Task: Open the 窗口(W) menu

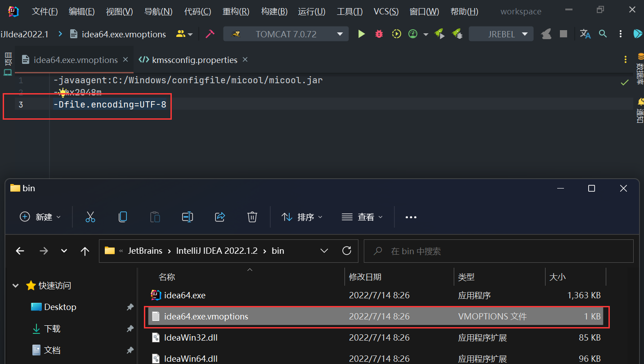Action: (x=425, y=12)
